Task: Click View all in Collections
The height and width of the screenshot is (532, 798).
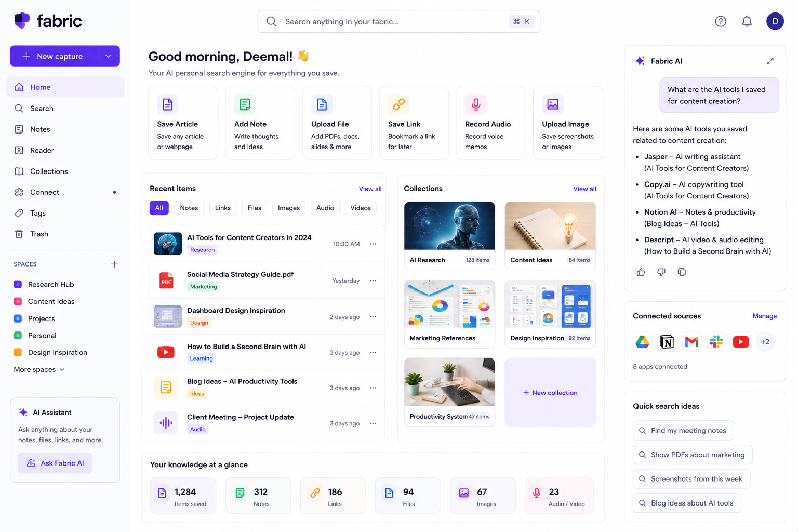Action: point(584,189)
